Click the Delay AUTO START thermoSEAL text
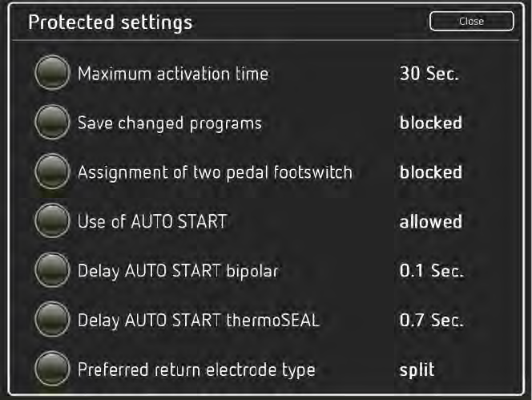This screenshot has width=532, height=400. (198, 321)
